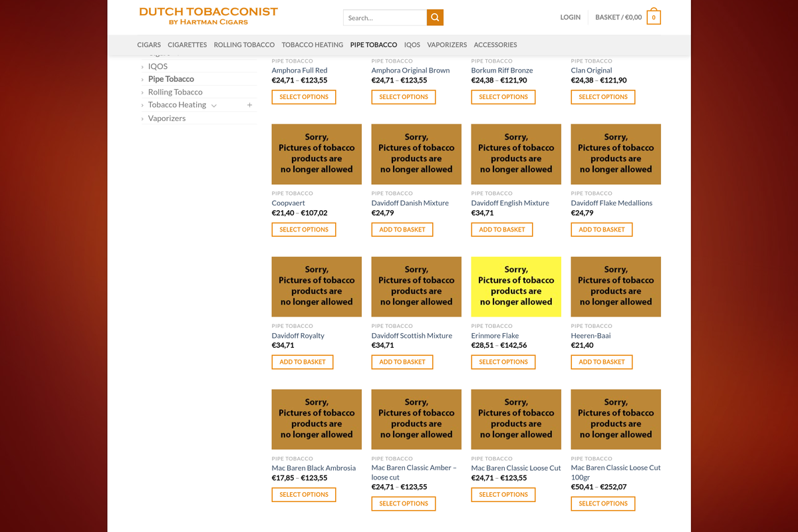798x532 pixels.
Task: Click the Coopvaert placeholder image
Action: tap(317, 154)
